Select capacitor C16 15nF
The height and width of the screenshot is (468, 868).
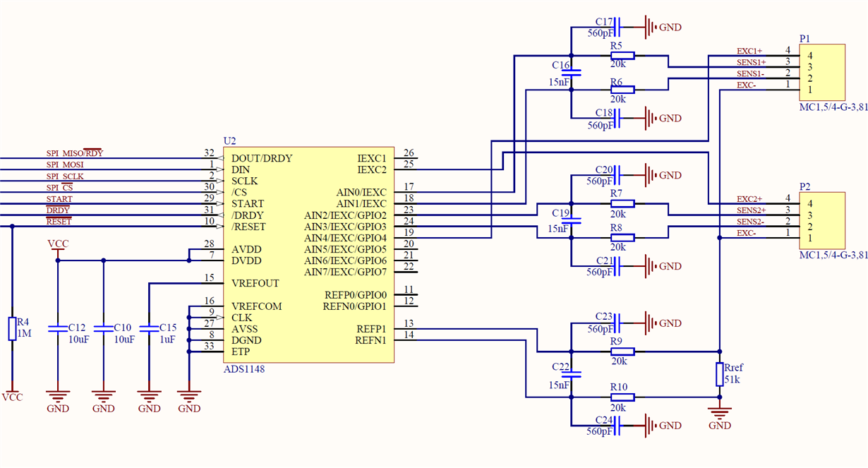572,73
